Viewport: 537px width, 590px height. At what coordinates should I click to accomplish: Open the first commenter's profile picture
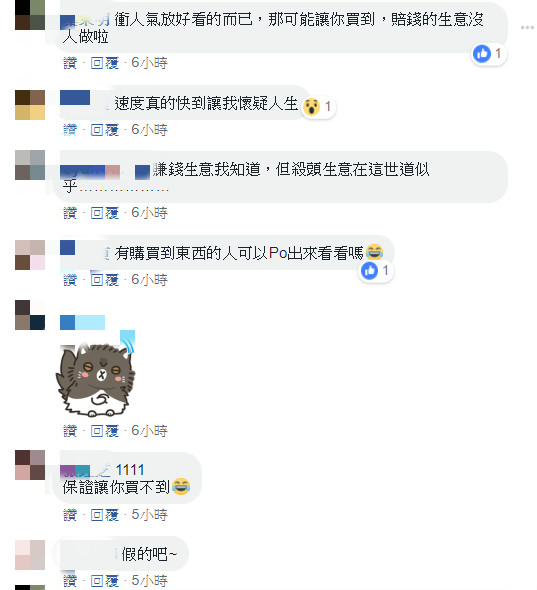pos(30,15)
